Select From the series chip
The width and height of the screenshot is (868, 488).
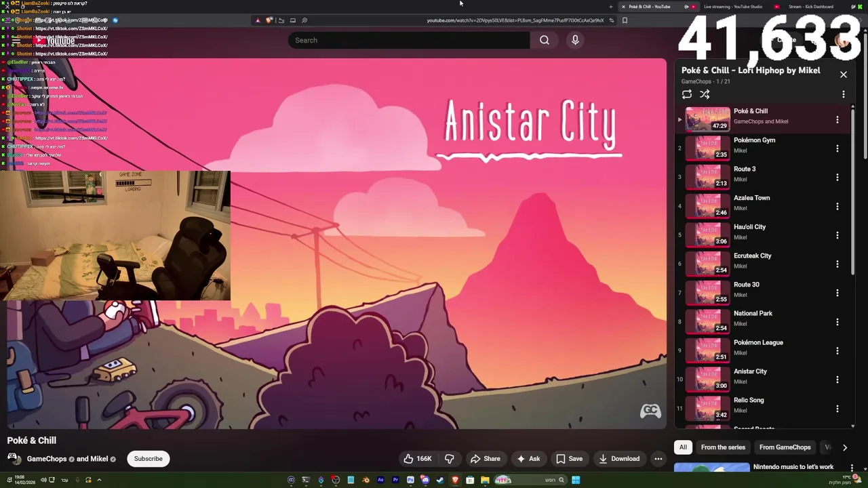pyautogui.click(x=723, y=447)
